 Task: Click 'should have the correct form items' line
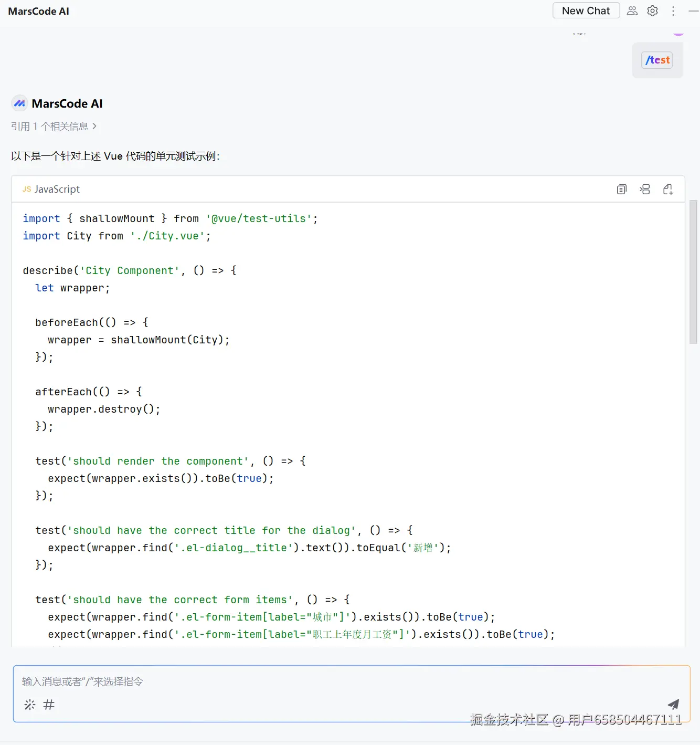[x=193, y=600]
